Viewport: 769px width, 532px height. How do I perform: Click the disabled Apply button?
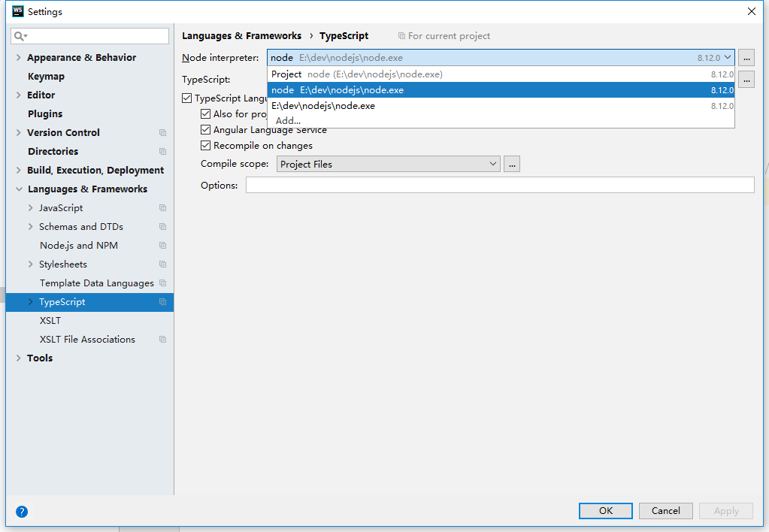(726, 510)
